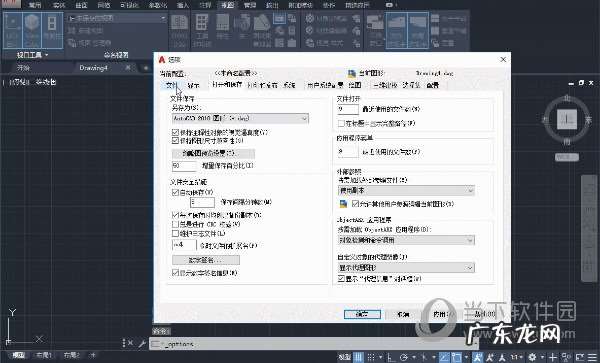This screenshot has width=600, height=363.
Task: Click the View Cube ribbon icon
Action: [x=32, y=31]
